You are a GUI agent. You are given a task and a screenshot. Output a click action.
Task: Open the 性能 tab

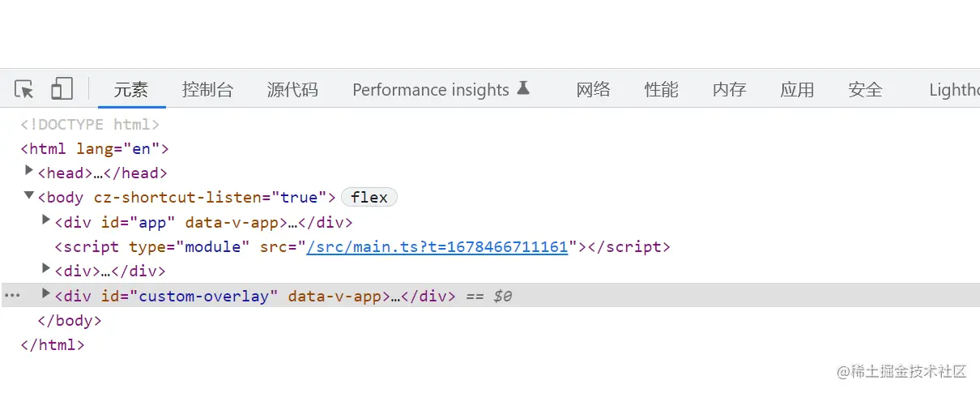point(662,89)
